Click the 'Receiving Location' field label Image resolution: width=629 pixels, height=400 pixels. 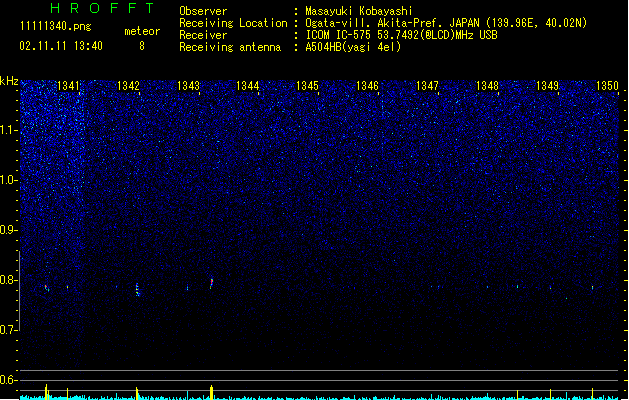coord(233,23)
